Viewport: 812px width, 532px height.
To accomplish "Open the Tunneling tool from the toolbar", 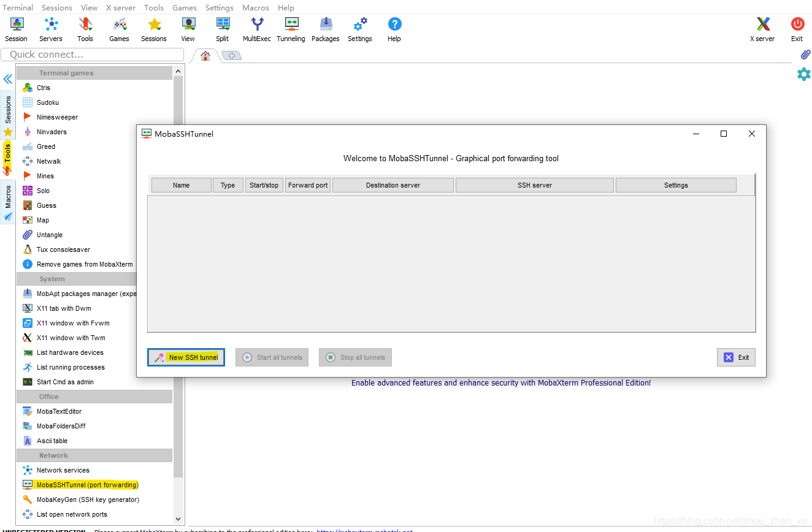I will pyautogui.click(x=290, y=28).
